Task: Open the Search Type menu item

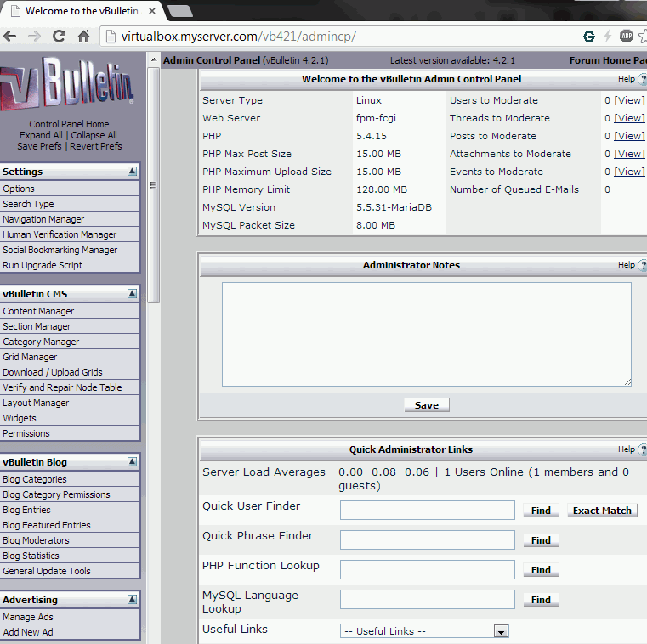Action: [70, 204]
